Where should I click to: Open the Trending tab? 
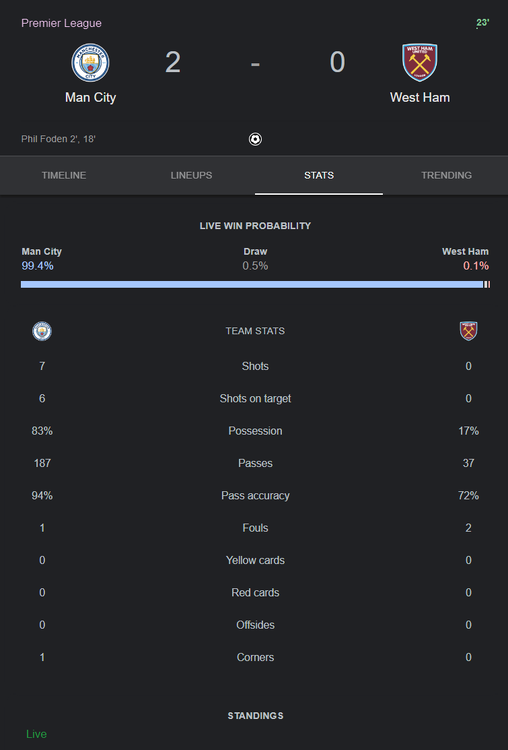[446, 175]
